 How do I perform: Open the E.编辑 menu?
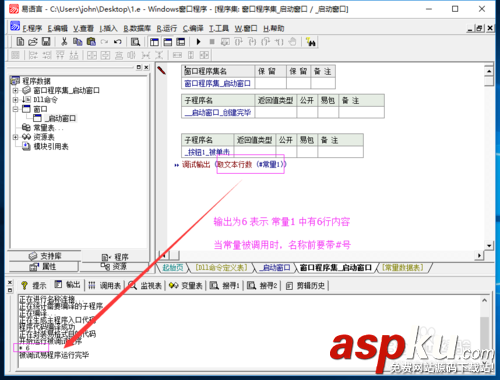57,28
